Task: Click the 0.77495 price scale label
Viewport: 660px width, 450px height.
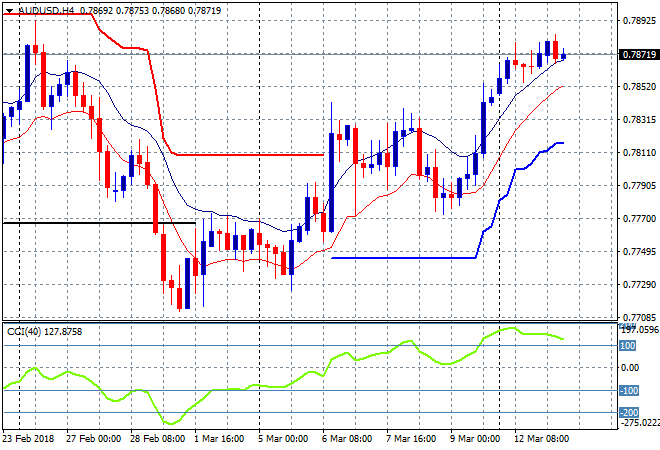Action: (639, 252)
